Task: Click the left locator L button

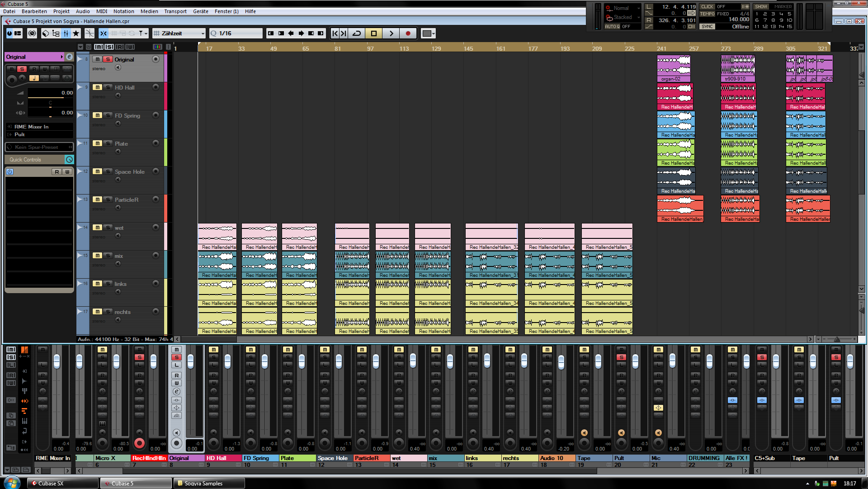Action: 649,6
